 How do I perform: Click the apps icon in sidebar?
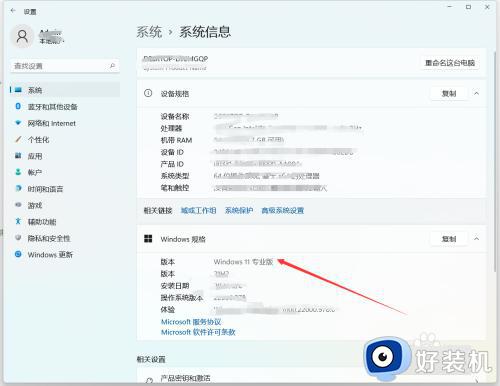coord(18,155)
